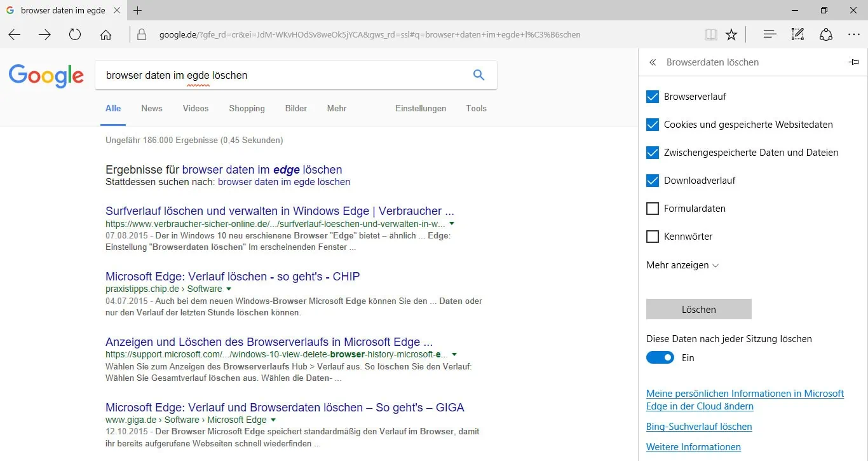Viewport: 868px width, 461px height.
Task: Switch to the Bilder tab
Action: click(x=296, y=108)
